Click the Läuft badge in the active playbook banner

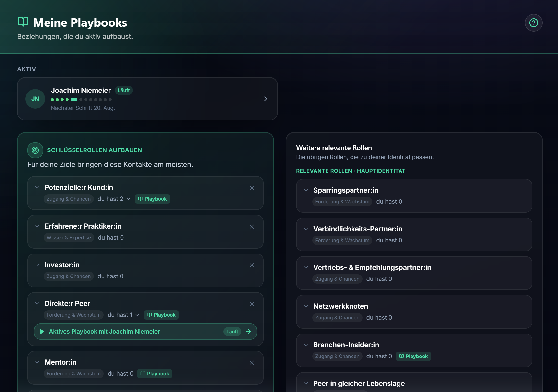click(x=232, y=332)
